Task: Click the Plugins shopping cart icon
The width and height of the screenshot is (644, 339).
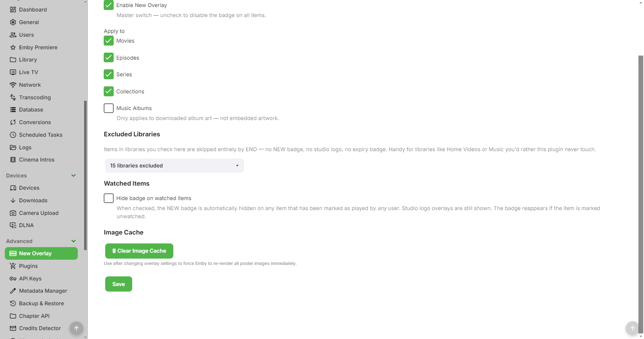Action: tap(13, 266)
